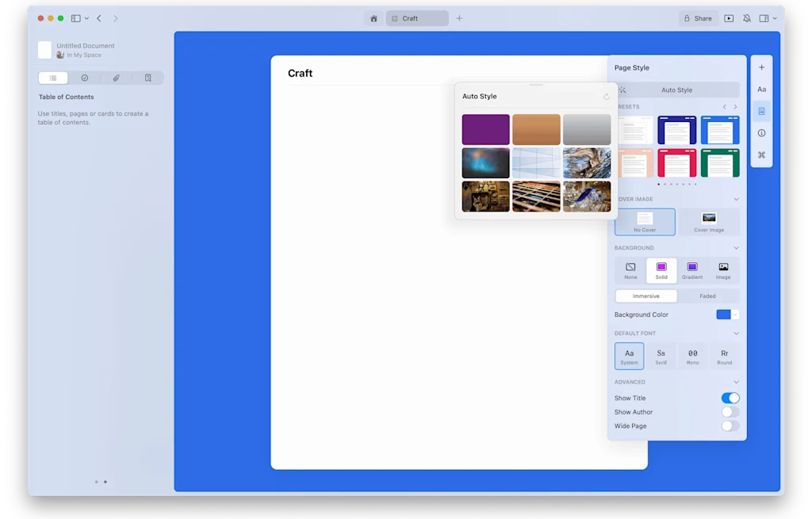This screenshot has height=519, width=812.
Task: Apply the gray Auto Style swatch
Action: (x=587, y=129)
